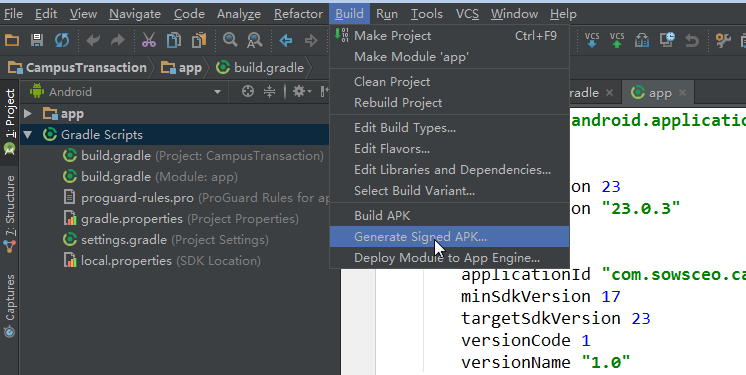Choose Build APK
The image size is (746, 375).
[450, 216]
